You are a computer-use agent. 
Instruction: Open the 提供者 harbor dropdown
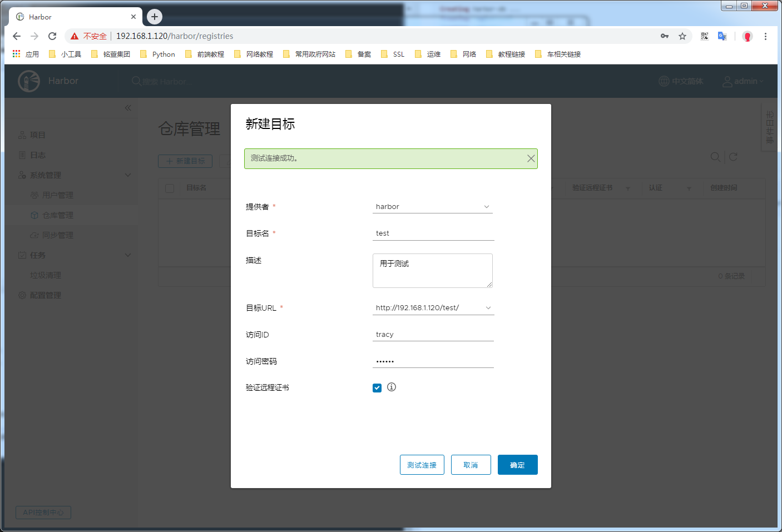click(432, 207)
